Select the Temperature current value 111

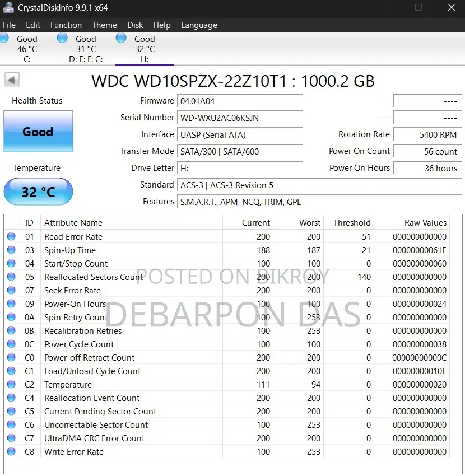[263, 384]
